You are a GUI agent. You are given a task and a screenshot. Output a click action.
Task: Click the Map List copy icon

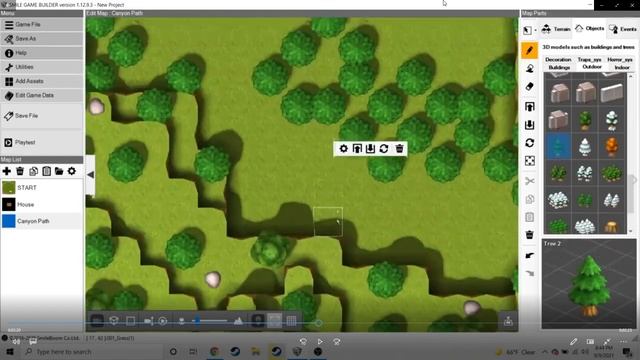33,171
